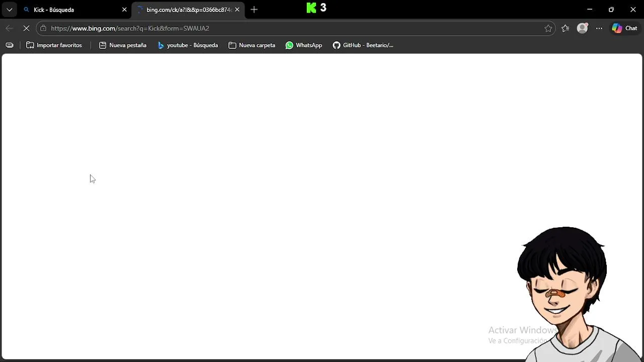Viewport: 644px width, 362px height.
Task: Click the favorites bar manage icon
Action: pyautogui.click(x=9, y=45)
